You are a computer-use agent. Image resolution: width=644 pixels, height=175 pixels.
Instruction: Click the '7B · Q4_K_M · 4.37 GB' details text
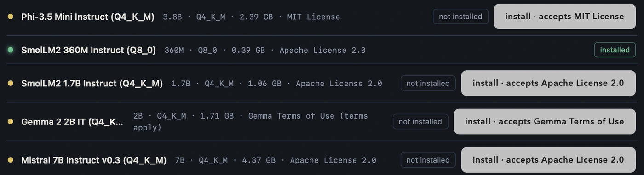[x=225, y=160]
